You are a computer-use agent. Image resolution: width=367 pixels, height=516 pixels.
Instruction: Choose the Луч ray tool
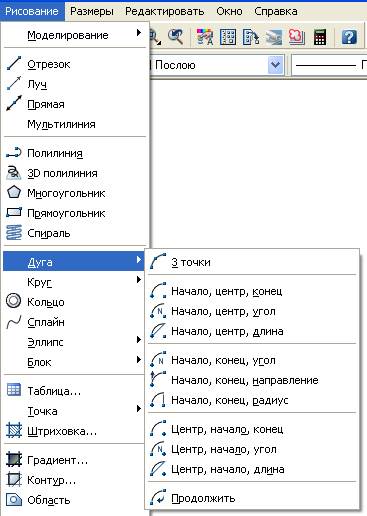point(75,84)
